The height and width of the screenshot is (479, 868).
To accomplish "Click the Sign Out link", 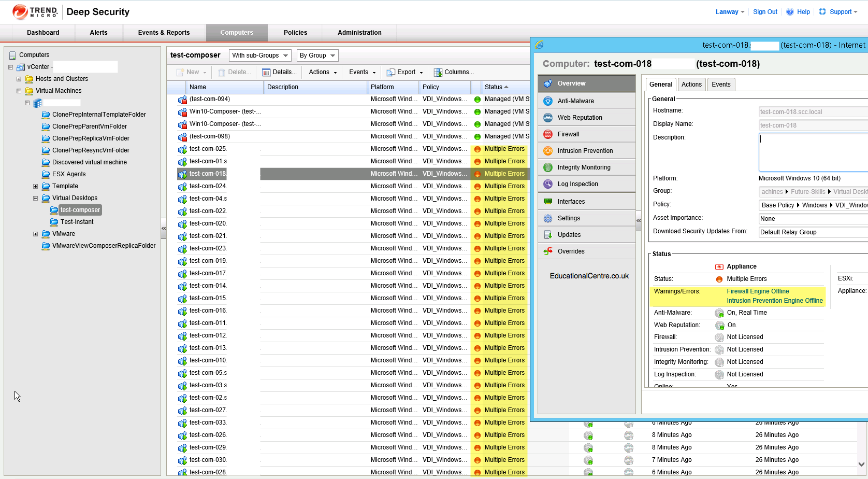I will [765, 12].
